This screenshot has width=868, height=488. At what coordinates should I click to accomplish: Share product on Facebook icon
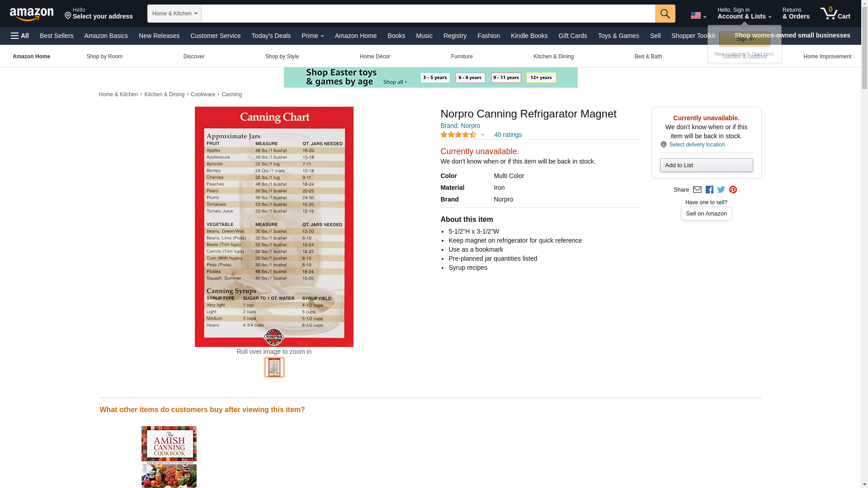[x=709, y=190]
